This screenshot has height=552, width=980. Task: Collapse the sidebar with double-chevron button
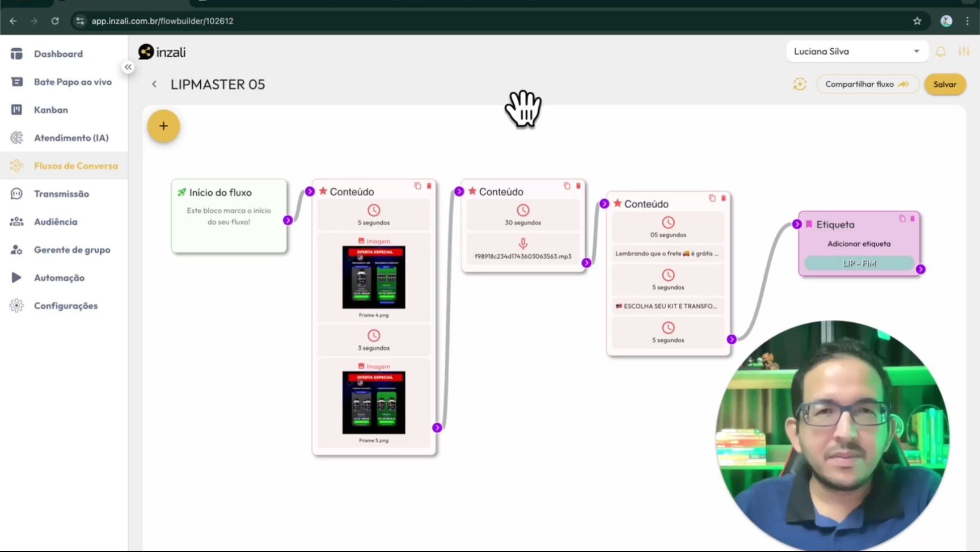click(x=128, y=67)
